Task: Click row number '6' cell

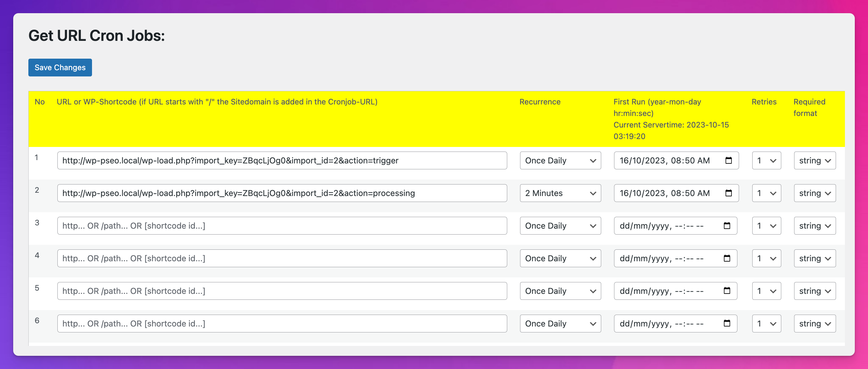Action: [x=37, y=321]
